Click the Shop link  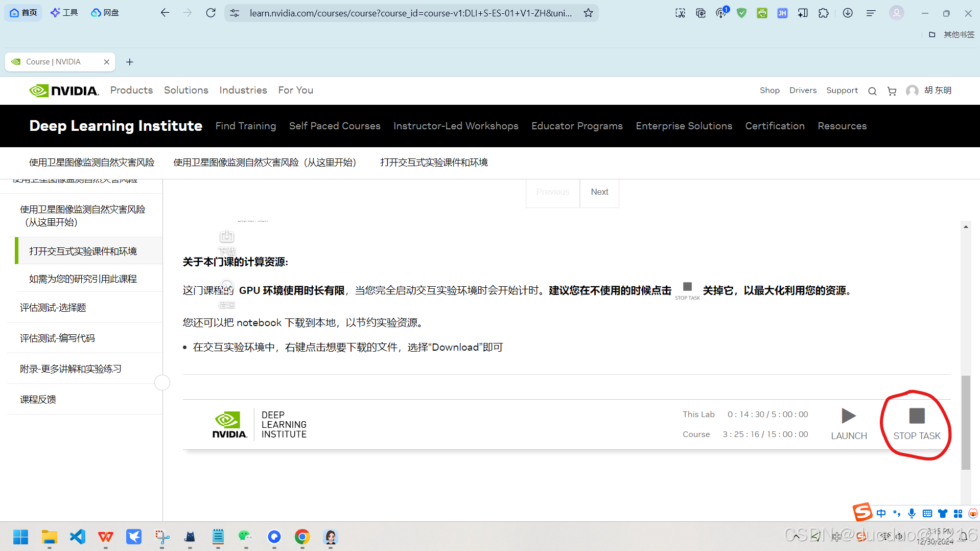(x=769, y=90)
